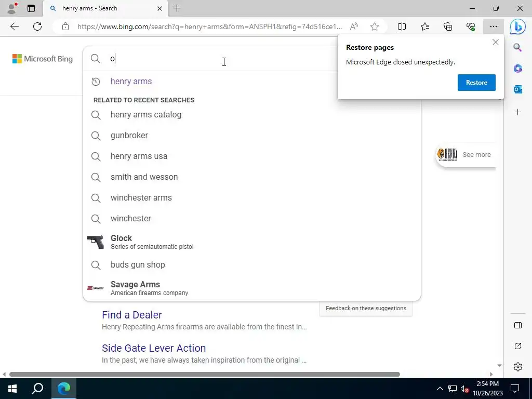Screen dimensions: 532x399
Task: Add a sidebar app with plus
Action: click(518, 112)
